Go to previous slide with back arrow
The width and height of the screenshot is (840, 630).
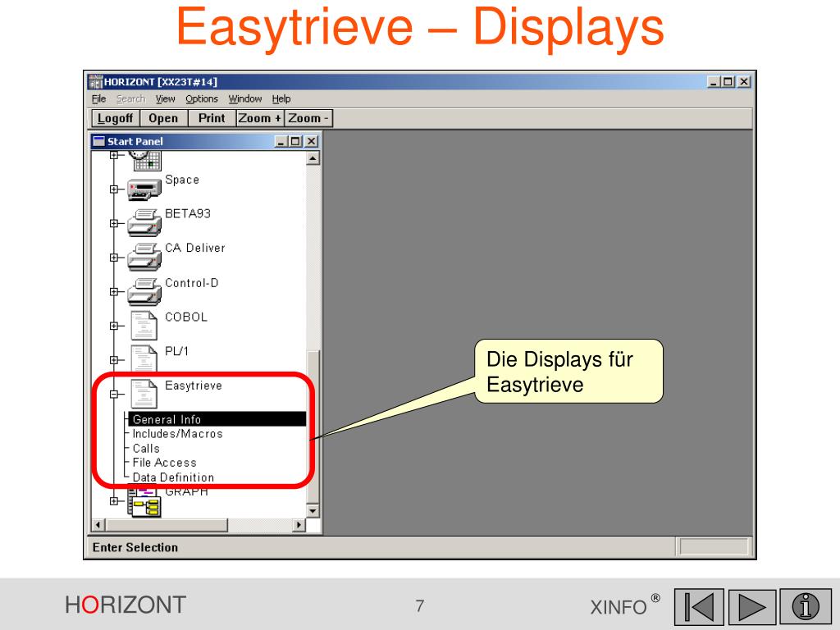[699, 607]
